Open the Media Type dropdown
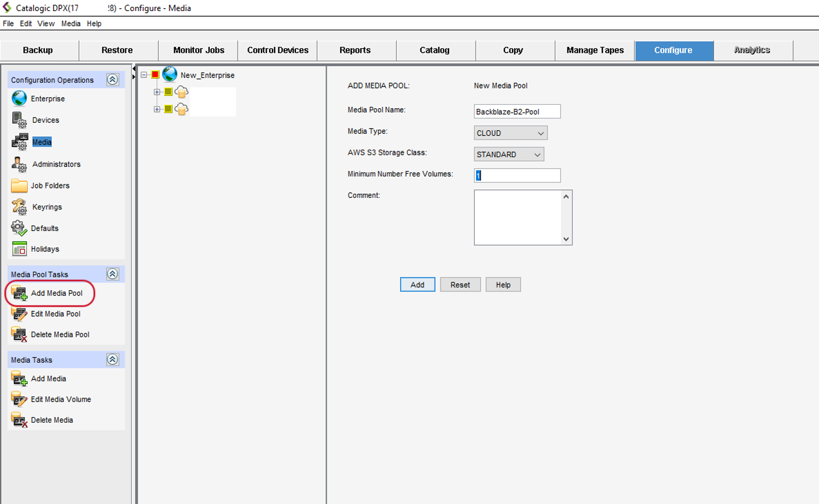The image size is (819, 504). [510, 133]
